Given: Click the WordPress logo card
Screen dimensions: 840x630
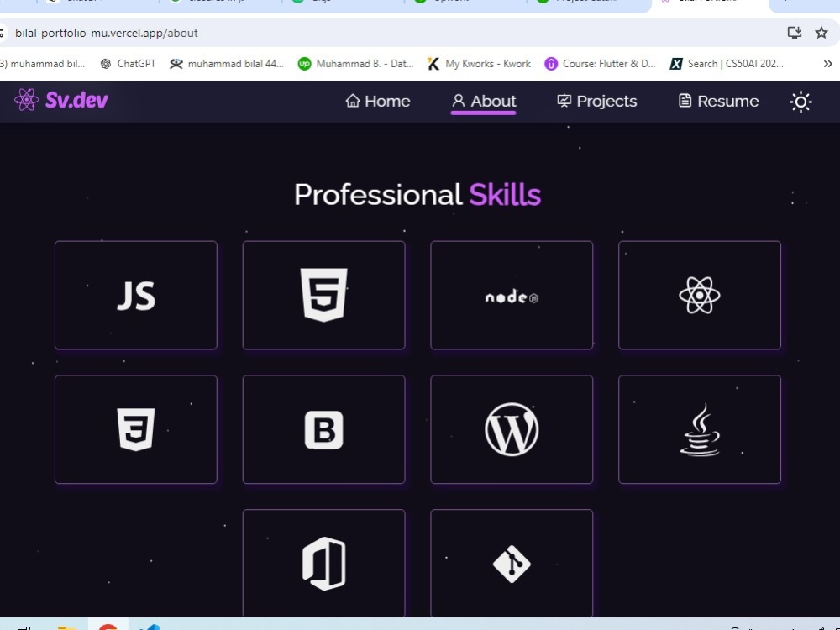Looking at the screenshot, I should coord(512,429).
